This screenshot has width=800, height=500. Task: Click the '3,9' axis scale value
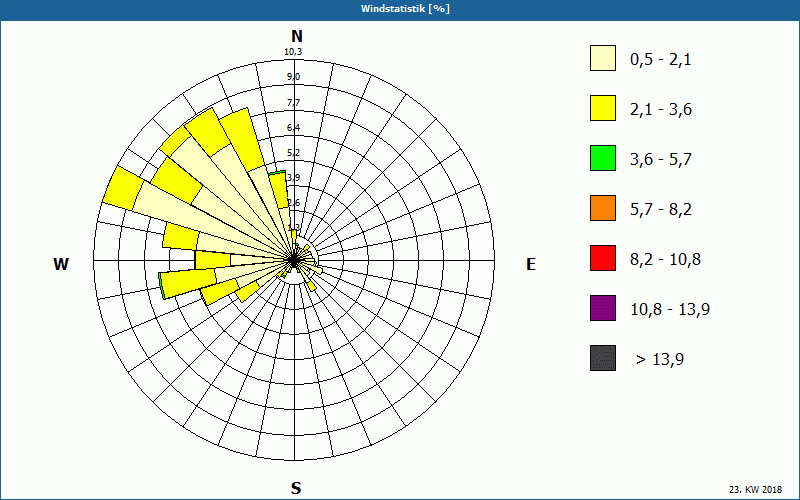click(x=293, y=178)
